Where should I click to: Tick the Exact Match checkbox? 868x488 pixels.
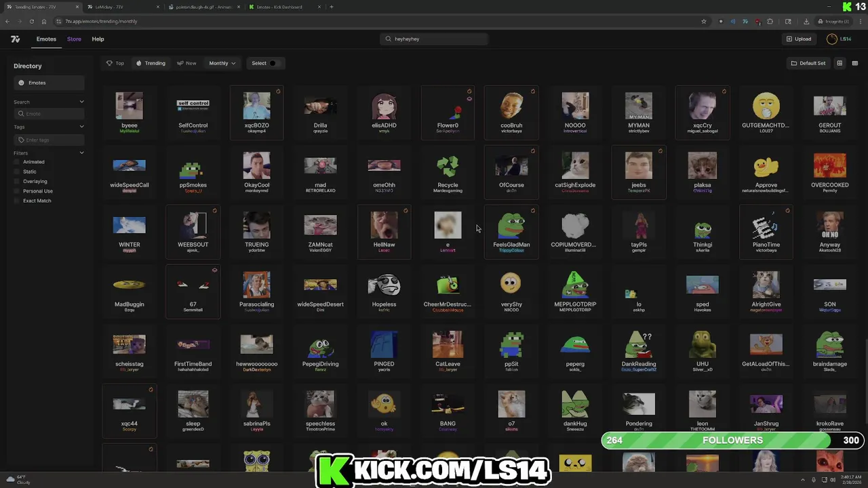[16, 201]
